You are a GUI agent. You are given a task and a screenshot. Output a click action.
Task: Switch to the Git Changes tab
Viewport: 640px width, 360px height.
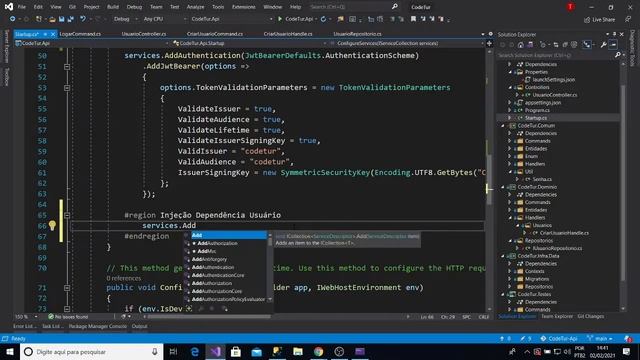click(591, 316)
